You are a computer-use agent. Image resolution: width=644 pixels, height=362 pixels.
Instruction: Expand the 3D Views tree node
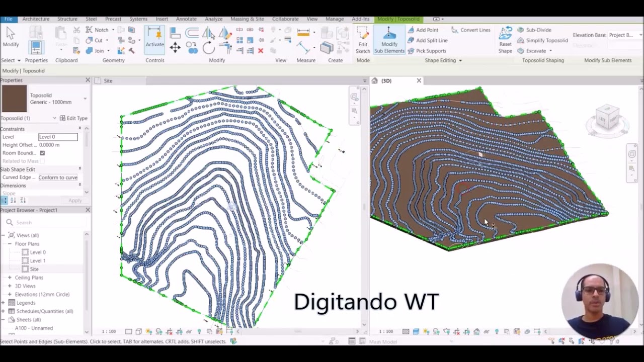pyautogui.click(x=10, y=286)
